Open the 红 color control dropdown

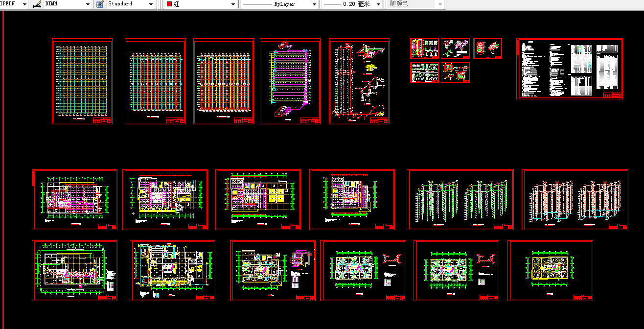pyautogui.click(x=234, y=4)
